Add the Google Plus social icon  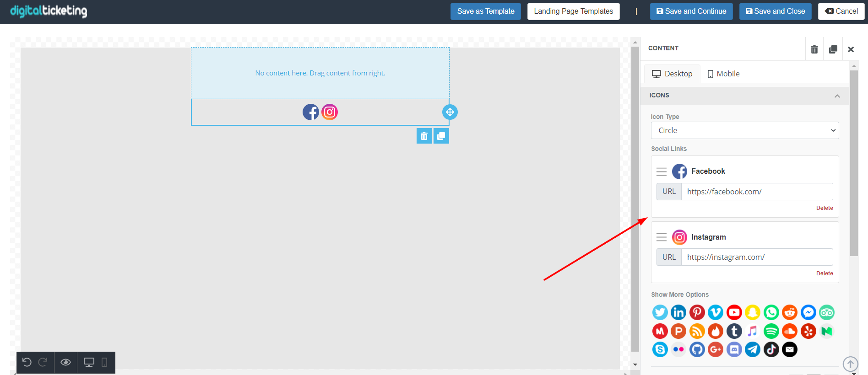click(716, 349)
